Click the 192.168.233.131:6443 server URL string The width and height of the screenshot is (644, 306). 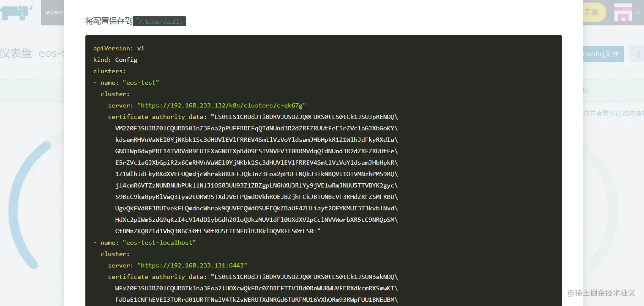(192, 265)
